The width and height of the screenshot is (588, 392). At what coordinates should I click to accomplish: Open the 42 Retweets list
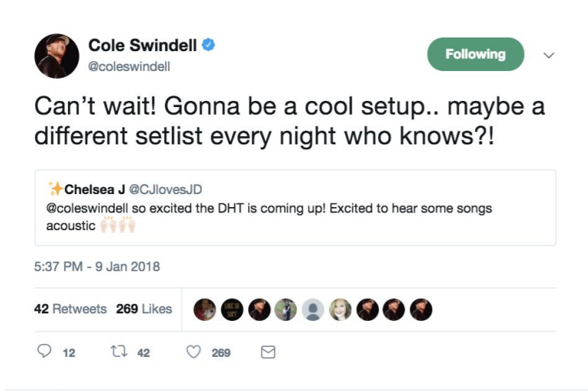coord(70,309)
